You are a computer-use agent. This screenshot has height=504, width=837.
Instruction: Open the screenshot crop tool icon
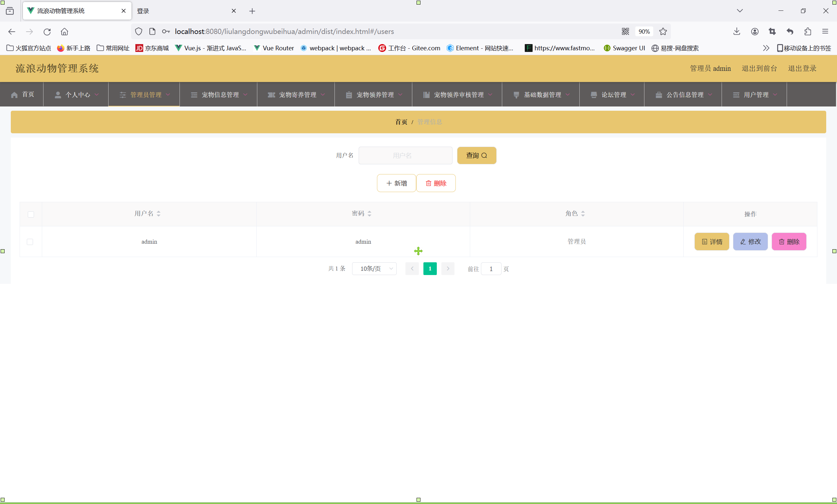(x=772, y=32)
